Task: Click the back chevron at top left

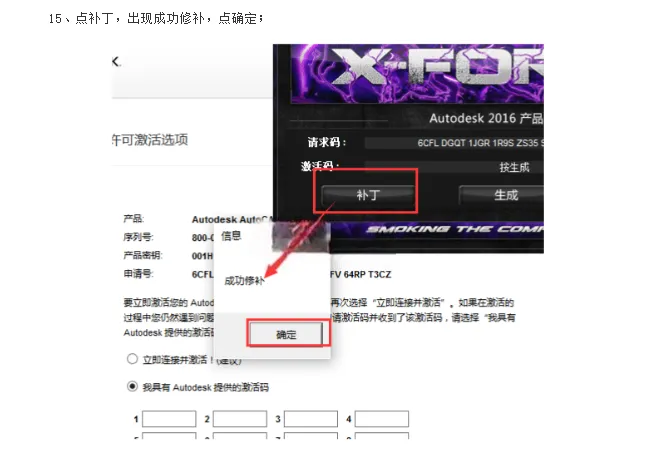Action: 116,62
